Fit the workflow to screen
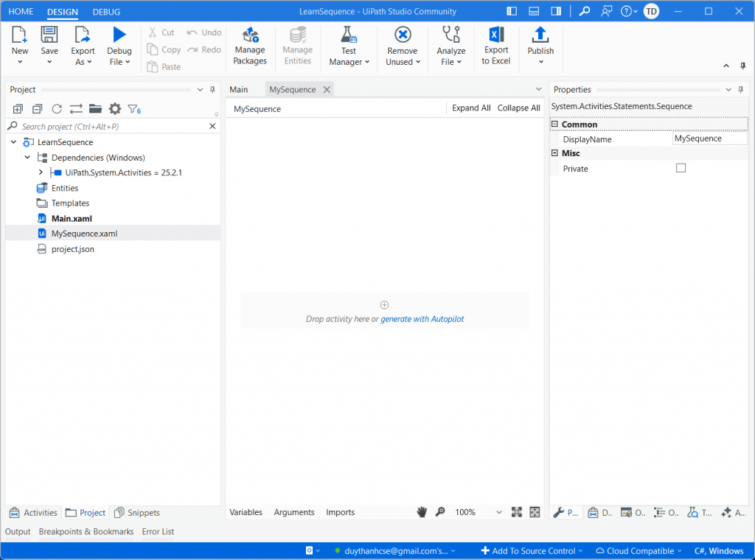The image size is (755, 560). click(517, 512)
